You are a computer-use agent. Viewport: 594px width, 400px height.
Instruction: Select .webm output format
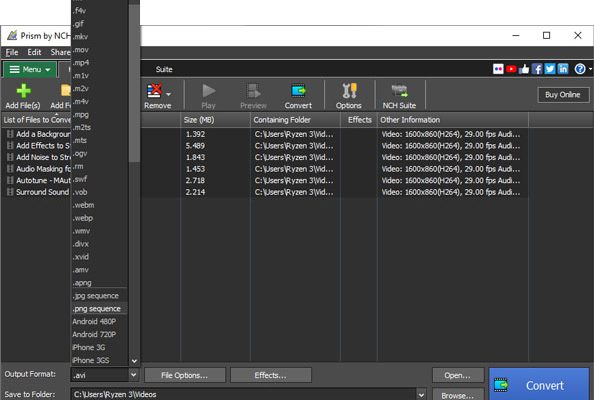pyautogui.click(x=100, y=205)
